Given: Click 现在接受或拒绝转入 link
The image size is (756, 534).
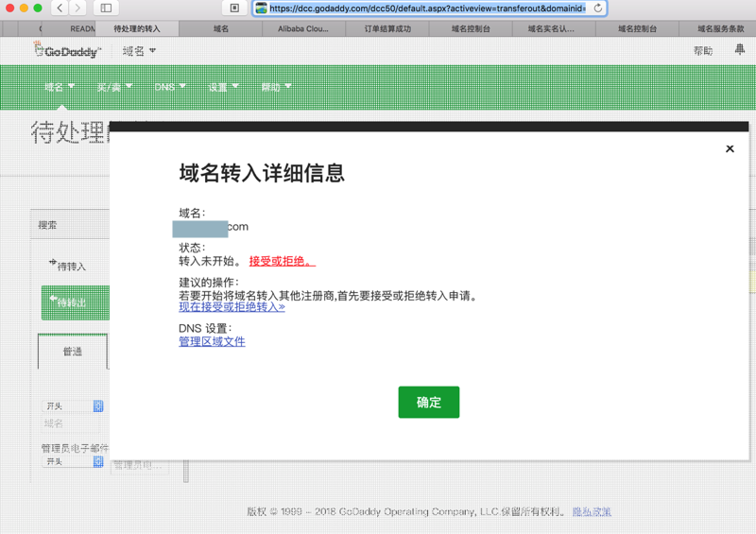Looking at the screenshot, I should point(232,307).
